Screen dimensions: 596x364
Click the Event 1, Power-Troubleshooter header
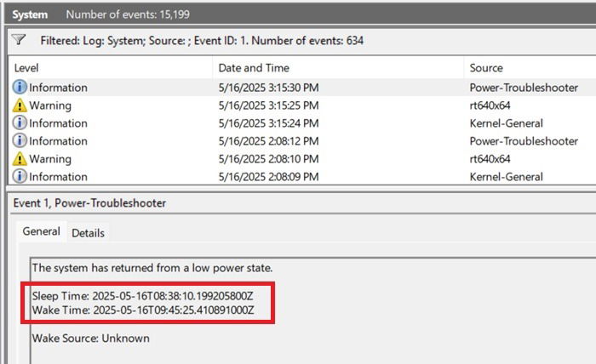click(89, 203)
